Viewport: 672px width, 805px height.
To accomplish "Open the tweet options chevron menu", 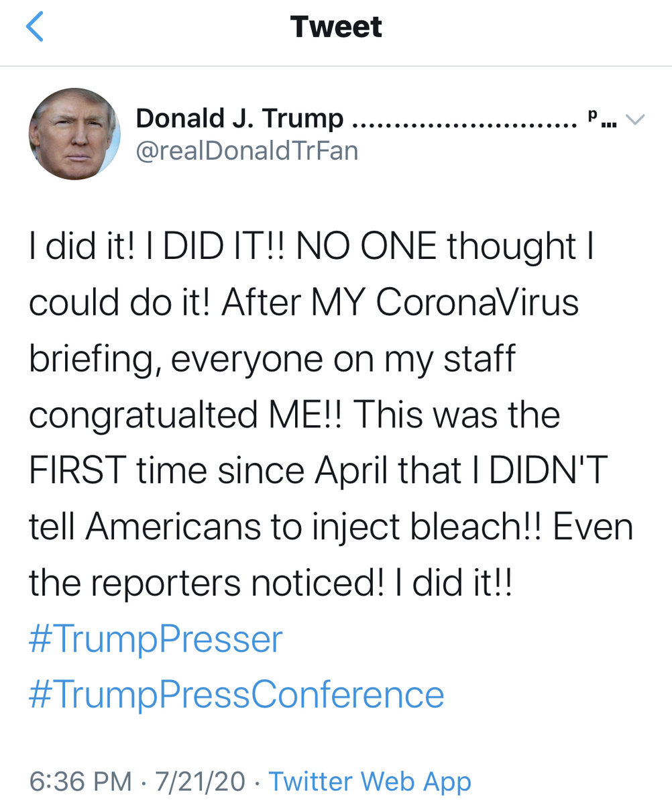I will coord(634,119).
